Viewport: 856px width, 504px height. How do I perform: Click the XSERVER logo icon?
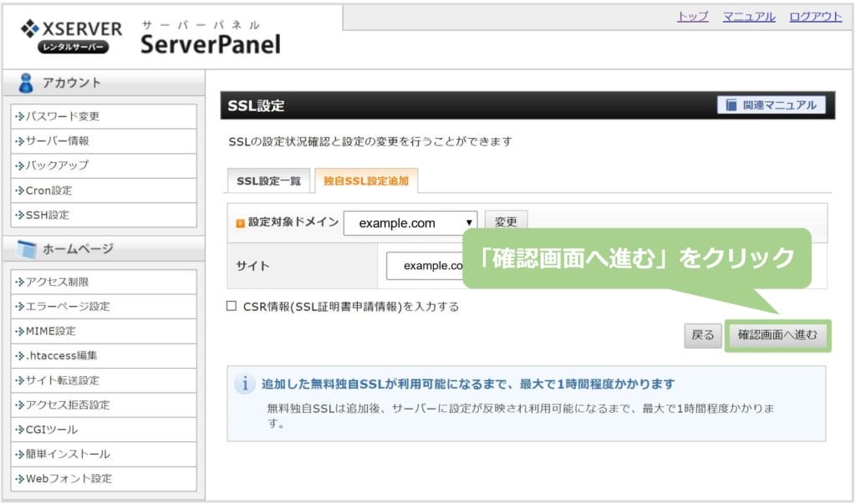click(x=29, y=29)
